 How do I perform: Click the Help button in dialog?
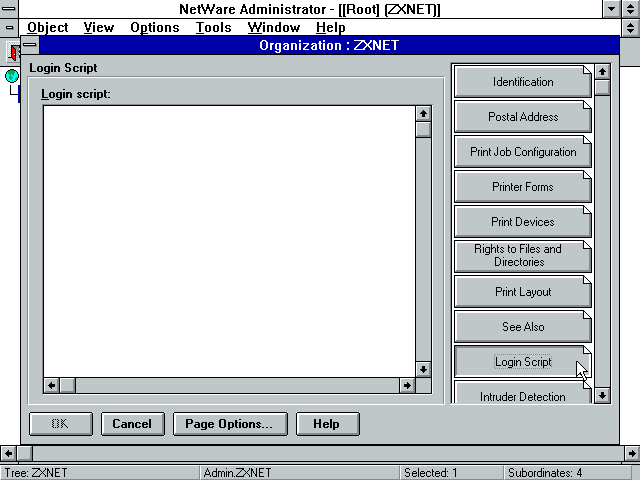tap(326, 424)
